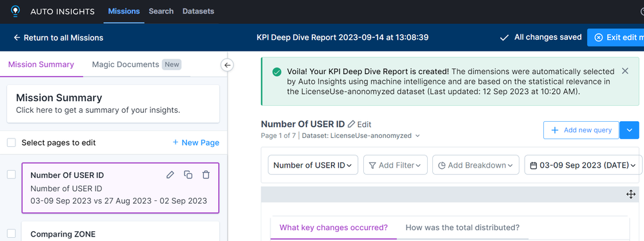Open the Number of USER ID measure dropdown
644x241 pixels.
pyautogui.click(x=313, y=165)
